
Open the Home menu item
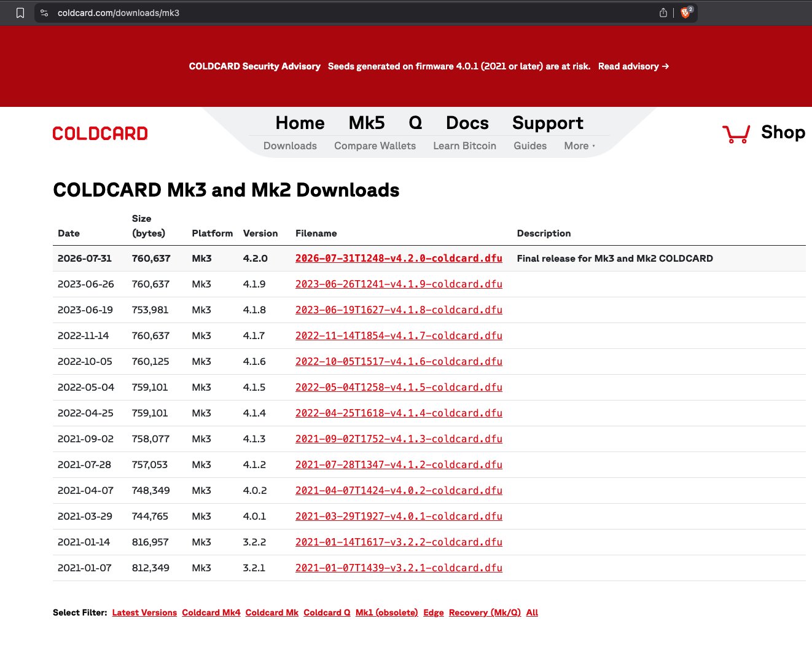point(300,123)
